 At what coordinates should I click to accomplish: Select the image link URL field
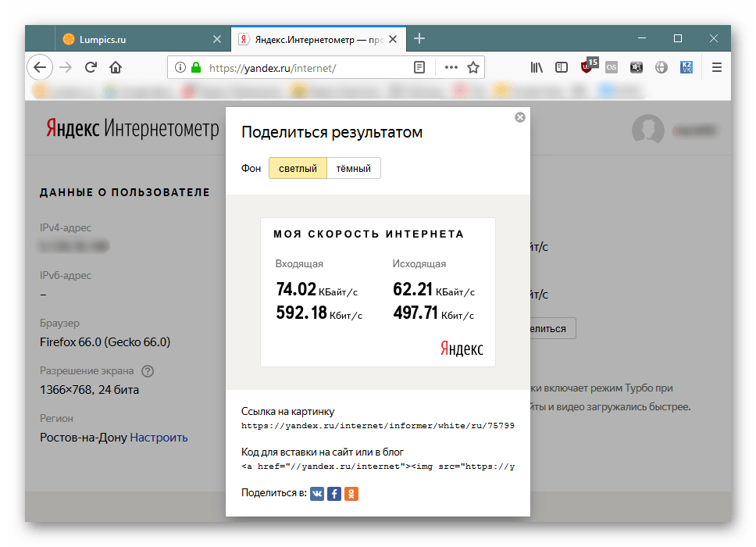377,425
